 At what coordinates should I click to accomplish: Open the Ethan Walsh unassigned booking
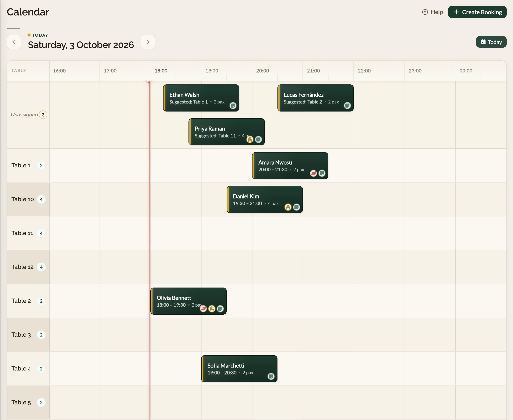point(201,98)
